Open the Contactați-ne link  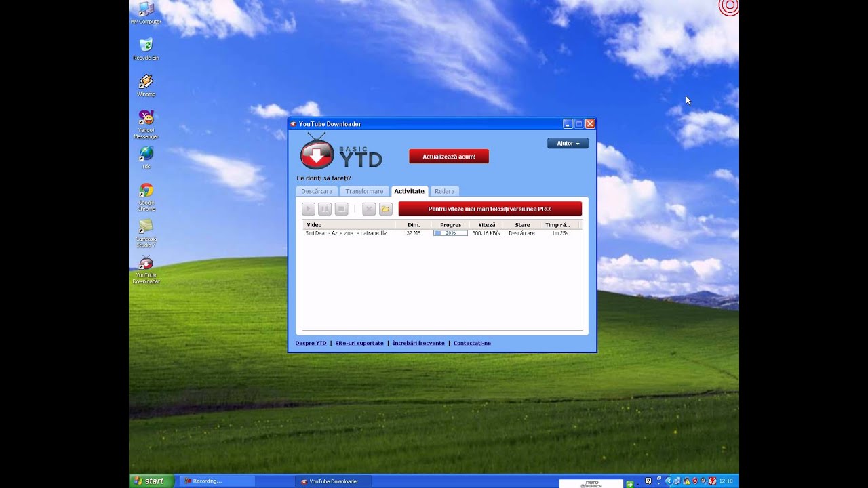472,343
